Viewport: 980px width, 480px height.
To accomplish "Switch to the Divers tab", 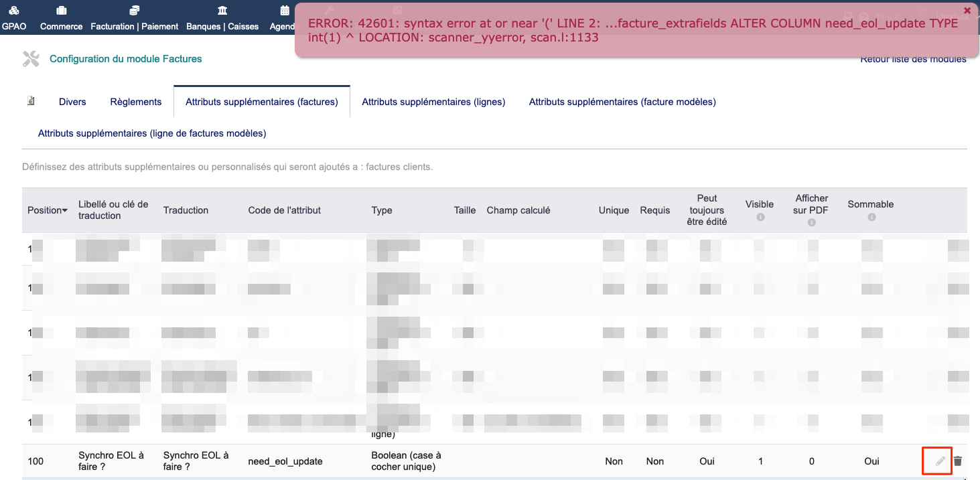I will pyautogui.click(x=72, y=101).
